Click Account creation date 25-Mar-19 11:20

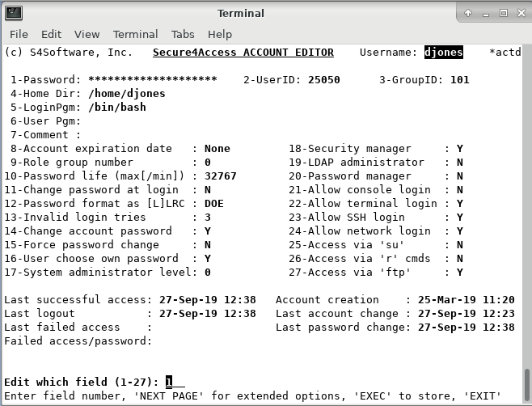(x=467, y=300)
